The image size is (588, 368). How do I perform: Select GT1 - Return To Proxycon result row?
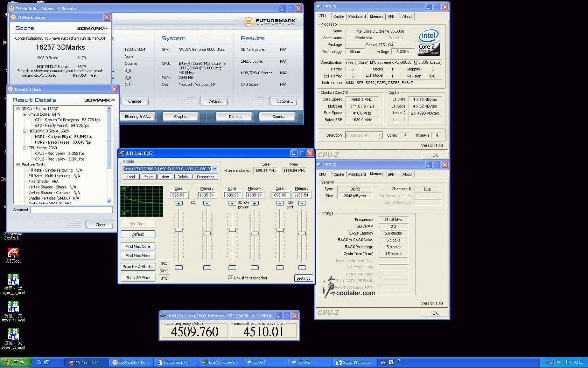coord(68,120)
